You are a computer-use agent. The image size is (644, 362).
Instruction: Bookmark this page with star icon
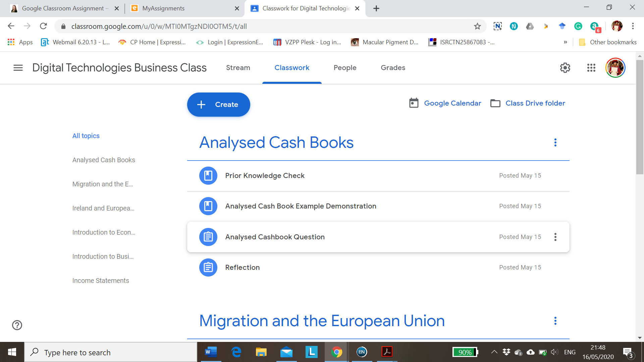477,26
